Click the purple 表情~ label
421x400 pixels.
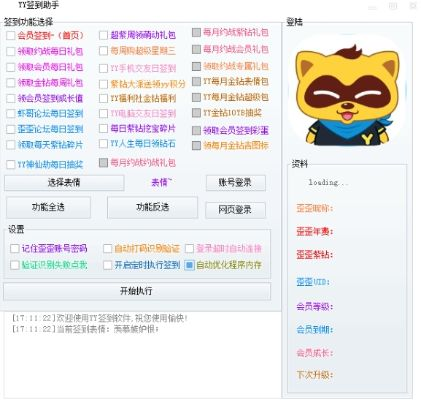click(161, 182)
